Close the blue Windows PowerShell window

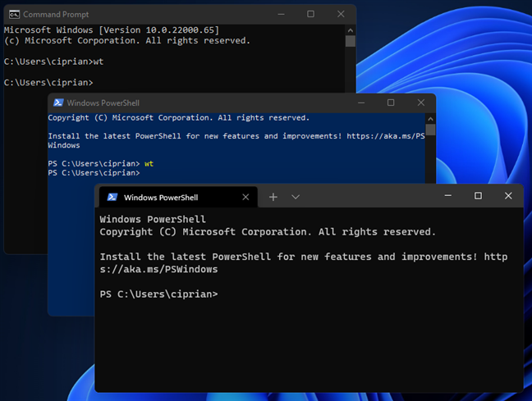pos(421,103)
